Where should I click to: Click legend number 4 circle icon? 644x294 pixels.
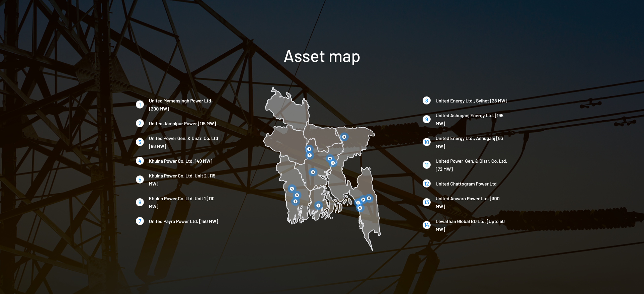140,161
